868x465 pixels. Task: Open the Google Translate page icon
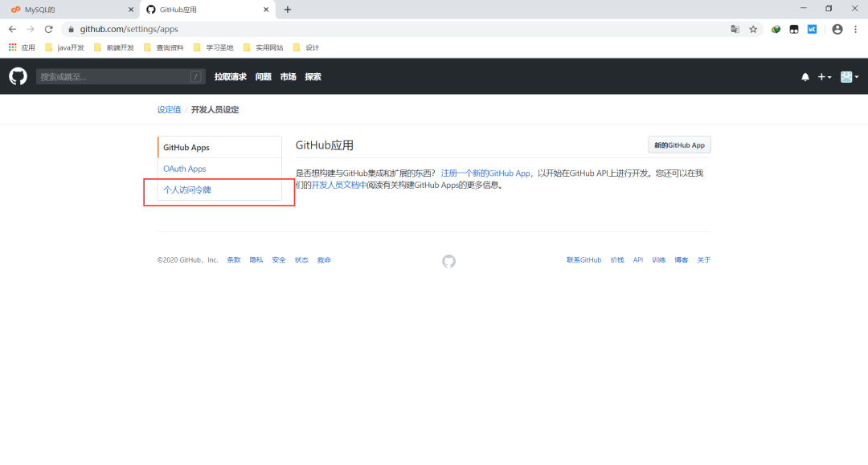pos(735,29)
